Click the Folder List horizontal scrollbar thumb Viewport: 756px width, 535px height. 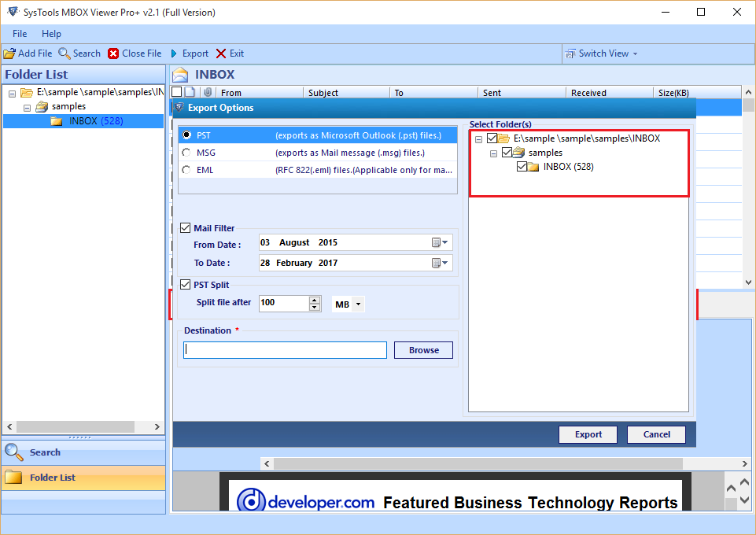(76, 426)
